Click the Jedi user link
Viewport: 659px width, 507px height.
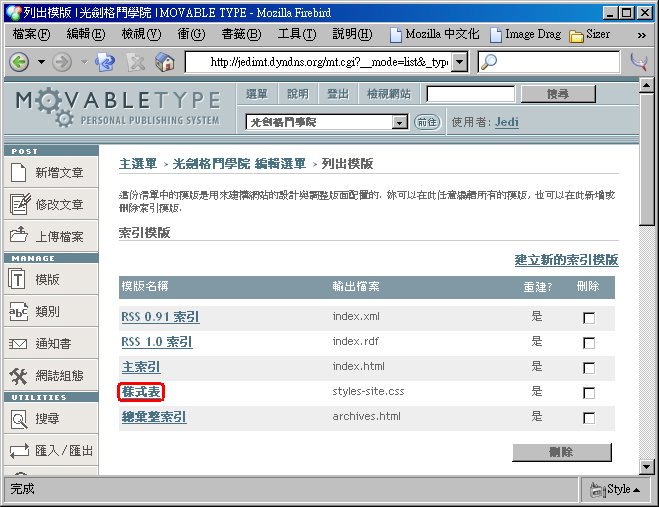[x=506, y=122]
